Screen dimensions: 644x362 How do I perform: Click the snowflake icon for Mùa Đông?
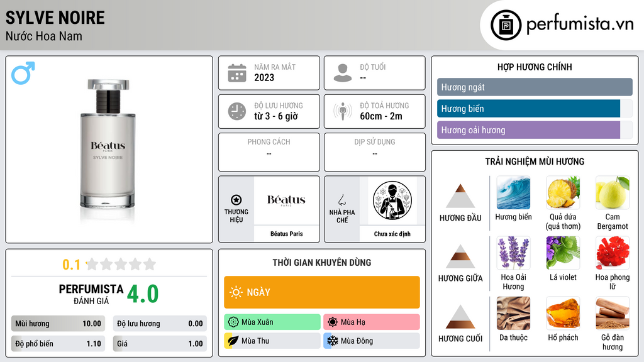333,341
